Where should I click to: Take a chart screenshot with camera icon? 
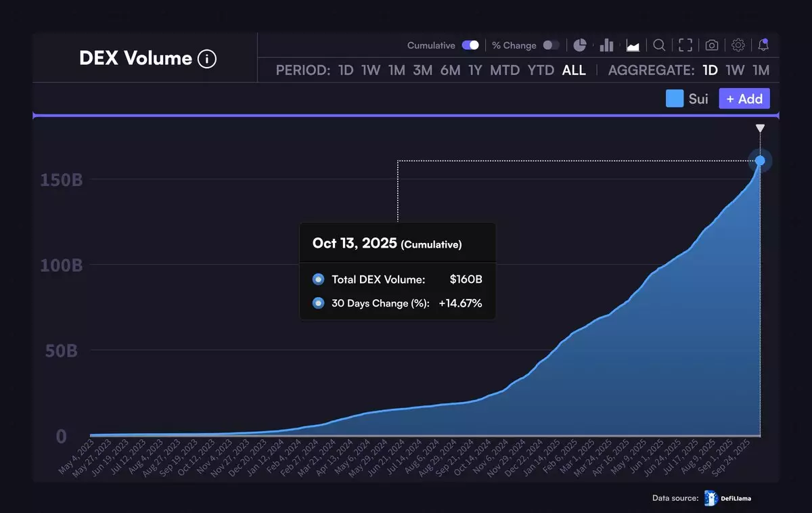712,45
